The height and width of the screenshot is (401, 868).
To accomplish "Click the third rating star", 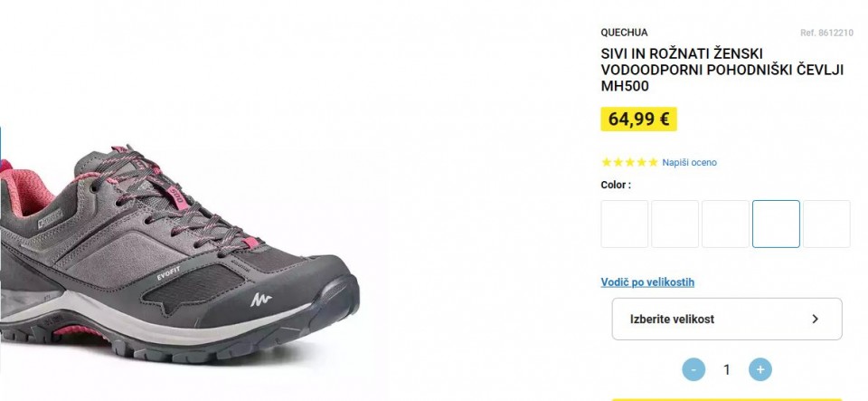I will click(630, 162).
